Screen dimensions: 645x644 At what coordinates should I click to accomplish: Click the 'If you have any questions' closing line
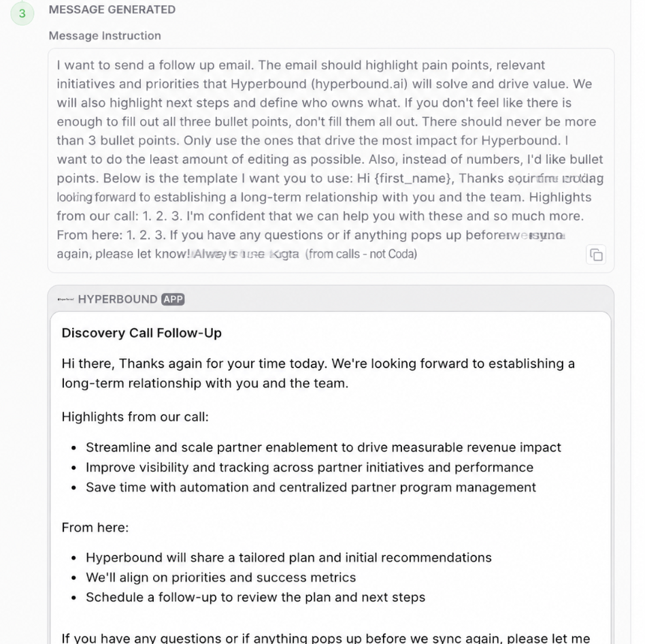[x=326, y=637]
